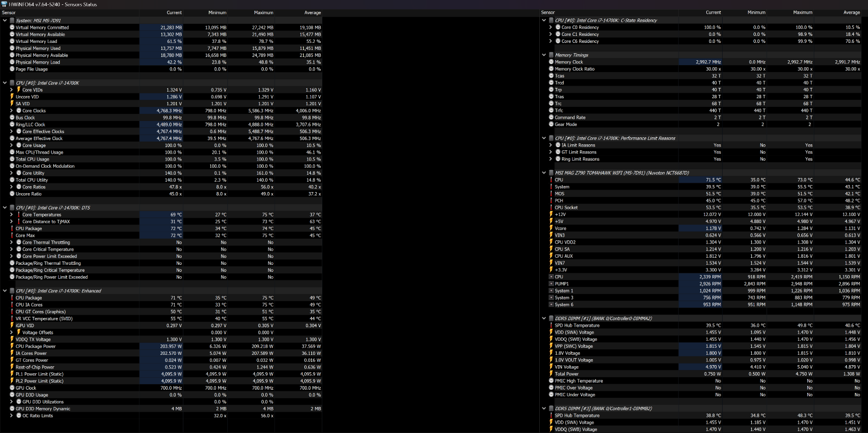Click the Command Rate sensor icon
The height and width of the screenshot is (433, 868).
[551, 117]
